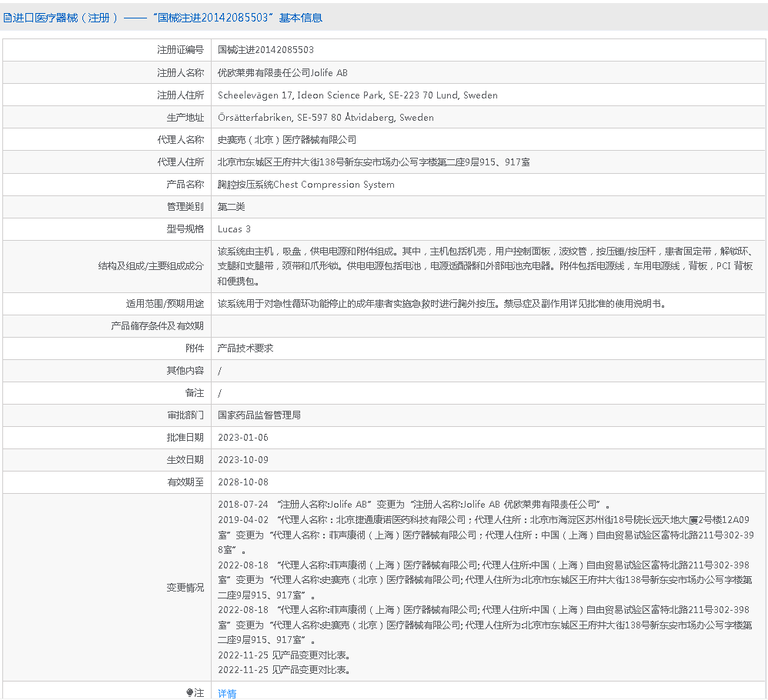Click the 产品技术要求 attachment text
Viewport: 768px width, 700px height.
tap(245, 348)
